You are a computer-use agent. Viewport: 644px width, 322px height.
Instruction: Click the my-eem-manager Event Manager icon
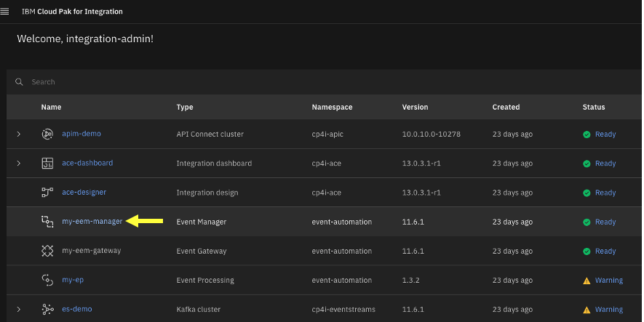(47, 222)
